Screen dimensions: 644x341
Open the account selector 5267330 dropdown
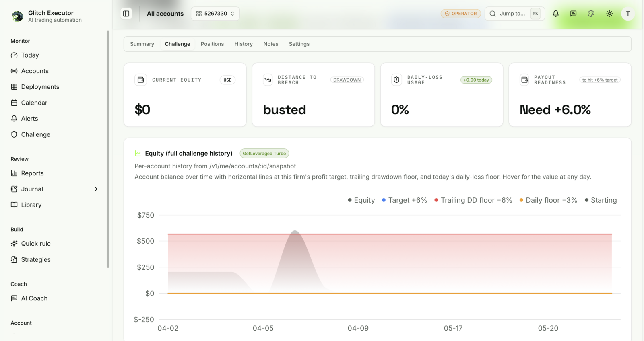(215, 14)
